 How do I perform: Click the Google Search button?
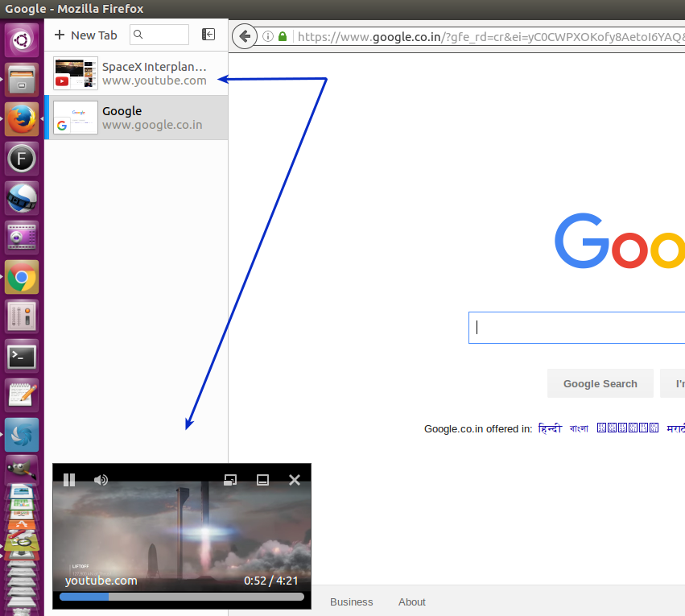click(x=600, y=383)
